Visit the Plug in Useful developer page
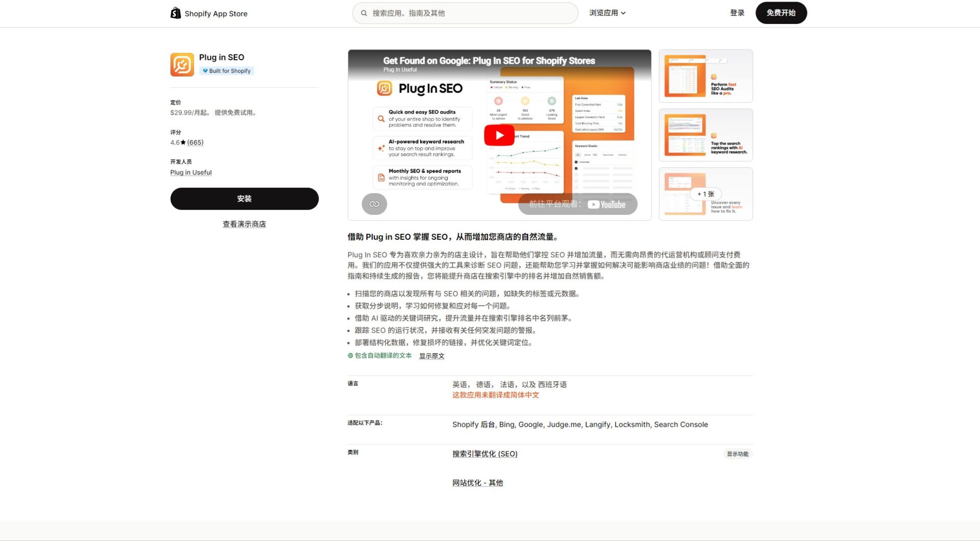Screen dimensions: 980x541 click(x=191, y=172)
